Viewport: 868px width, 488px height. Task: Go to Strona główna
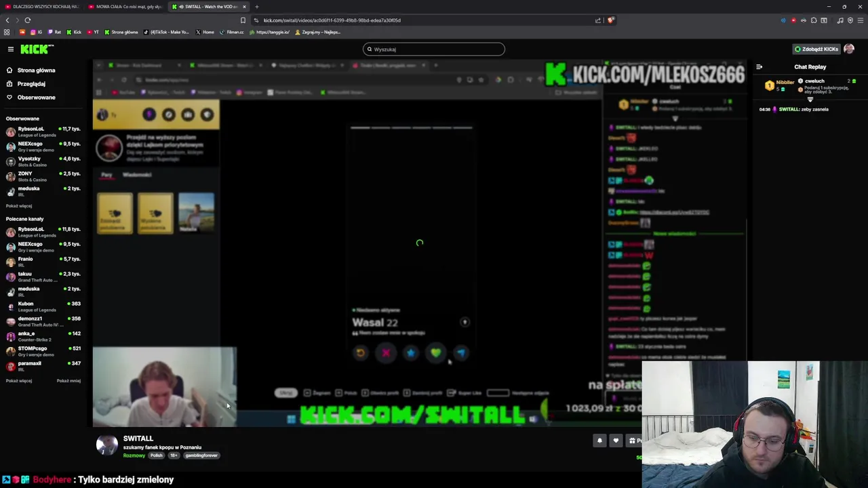36,70
